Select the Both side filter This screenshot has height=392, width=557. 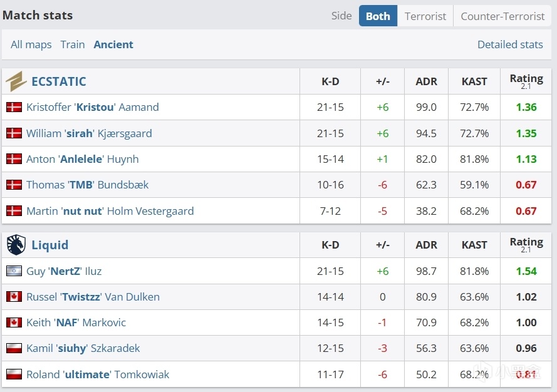(378, 16)
